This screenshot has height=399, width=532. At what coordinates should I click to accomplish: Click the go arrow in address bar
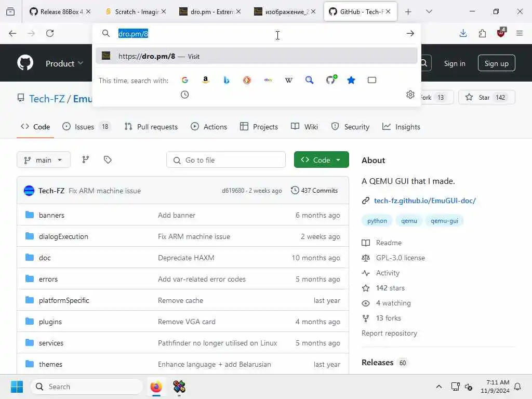tap(410, 33)
